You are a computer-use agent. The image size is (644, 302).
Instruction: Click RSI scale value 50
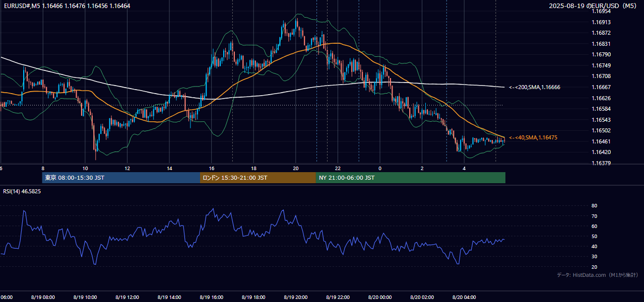pos(594,236)
